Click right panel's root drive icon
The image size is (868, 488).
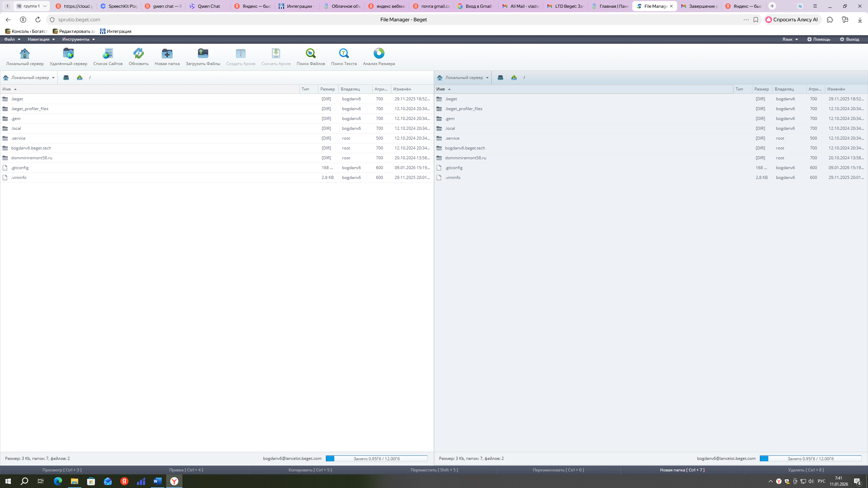coord(500,78)
